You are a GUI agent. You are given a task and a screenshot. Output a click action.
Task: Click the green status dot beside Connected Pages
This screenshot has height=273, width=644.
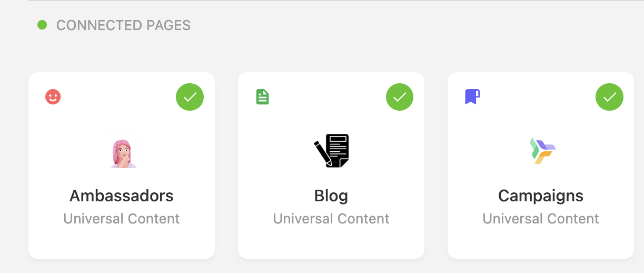point(42,25)
